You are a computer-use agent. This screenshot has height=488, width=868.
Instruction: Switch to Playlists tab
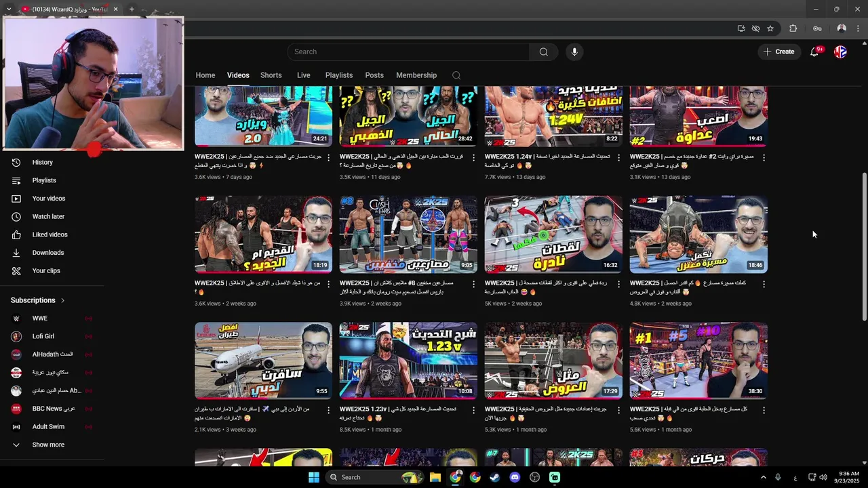(x=338, y=75)
